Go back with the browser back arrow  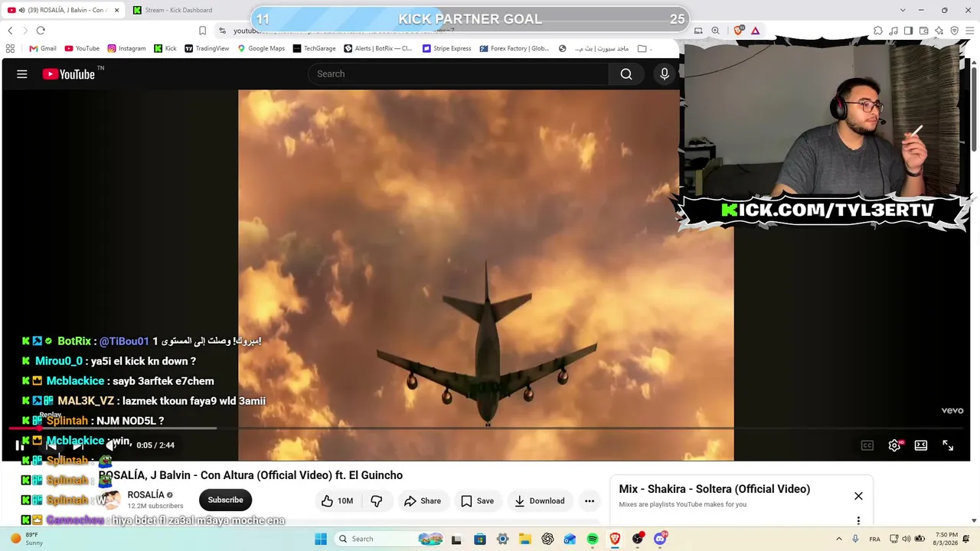[10, 31]
